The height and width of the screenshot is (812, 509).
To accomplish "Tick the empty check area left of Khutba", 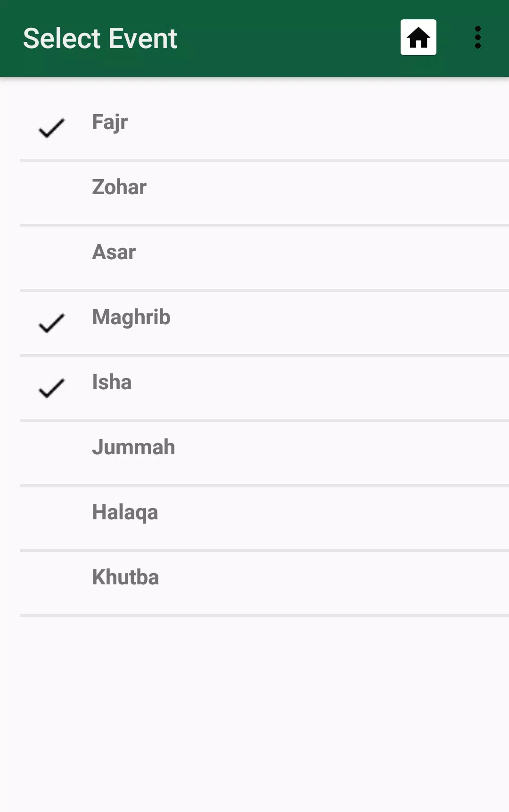I will [x=51, y=583].
